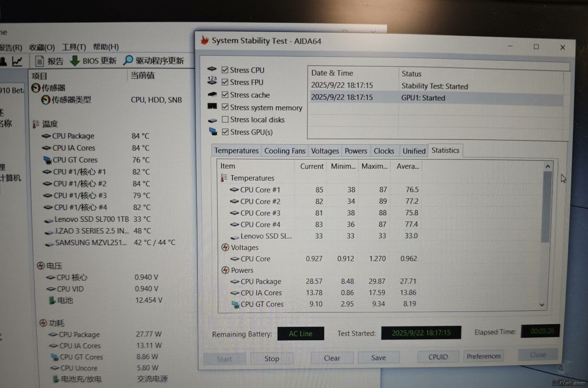Click the report document icon in toolbar

(x=40, y=61)
